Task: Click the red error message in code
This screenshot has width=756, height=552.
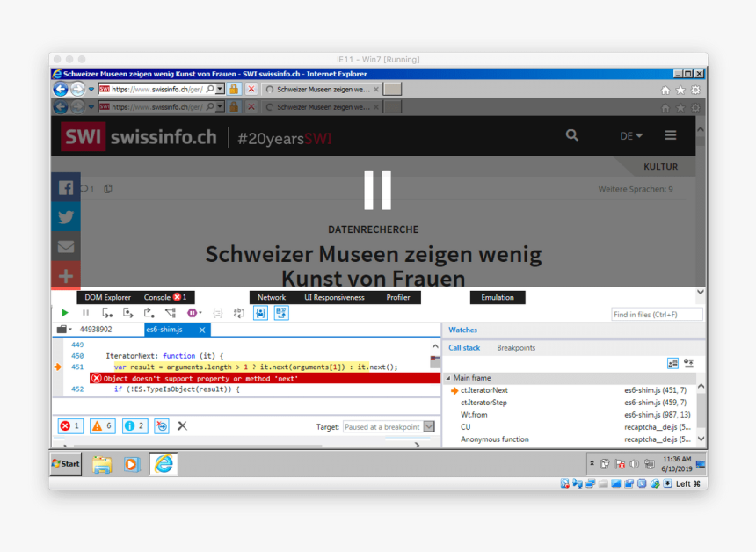Action: coord(265,379)
